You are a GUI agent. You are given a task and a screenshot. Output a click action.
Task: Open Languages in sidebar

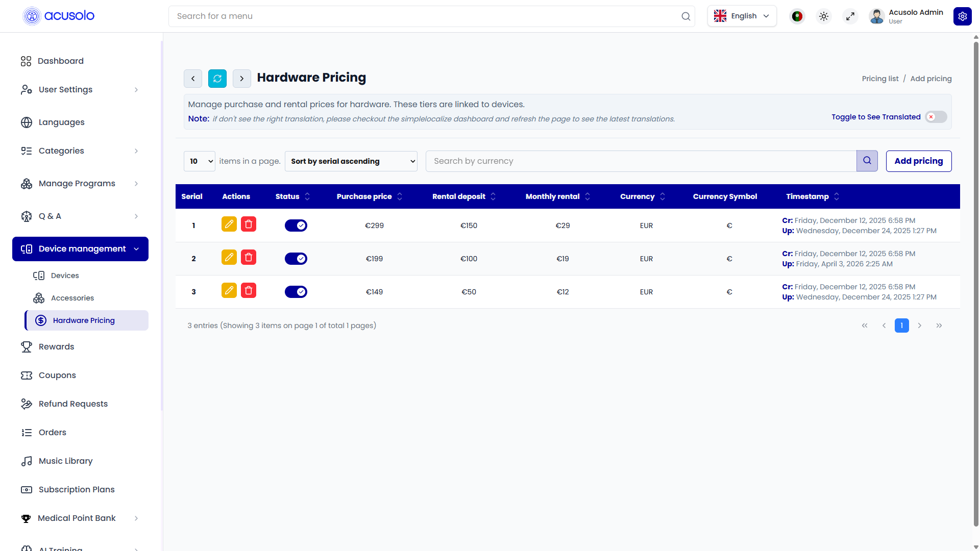click(x=80, y=122)
